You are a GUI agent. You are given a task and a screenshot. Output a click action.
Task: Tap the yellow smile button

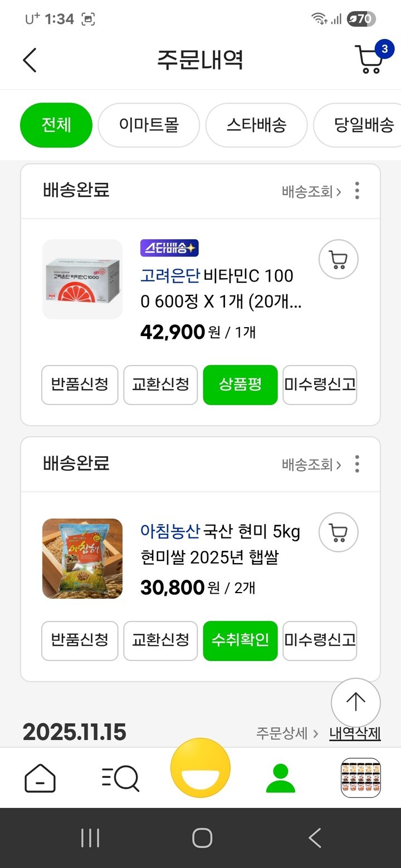coord(200,768)
